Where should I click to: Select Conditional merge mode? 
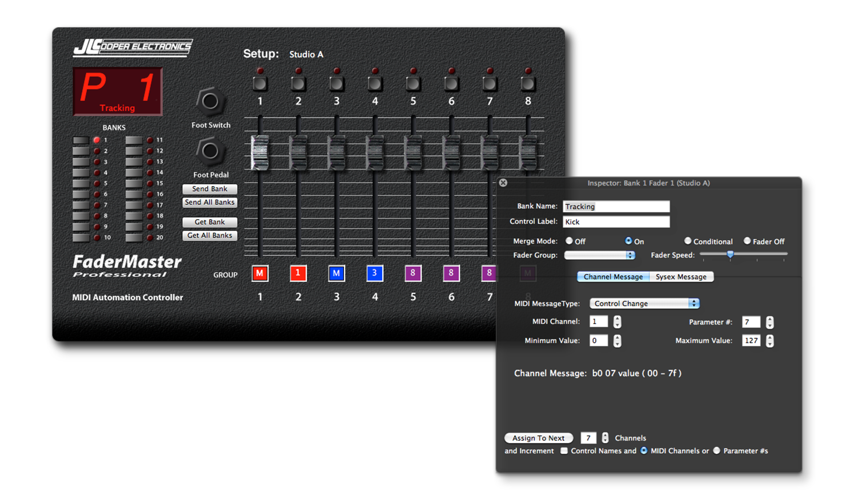[x=688, y=241]
